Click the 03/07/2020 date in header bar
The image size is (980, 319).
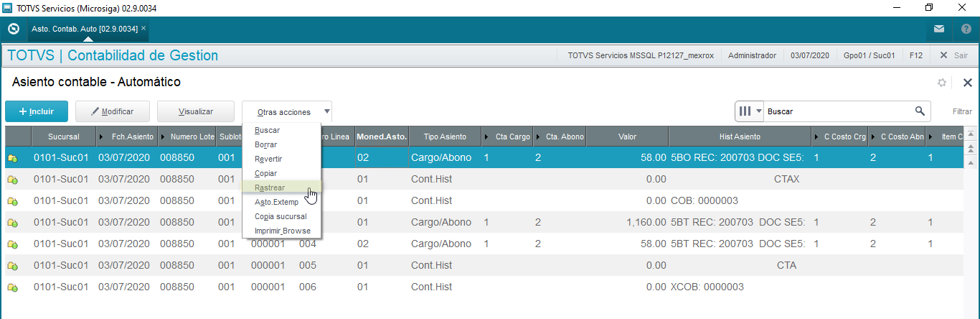810,55
